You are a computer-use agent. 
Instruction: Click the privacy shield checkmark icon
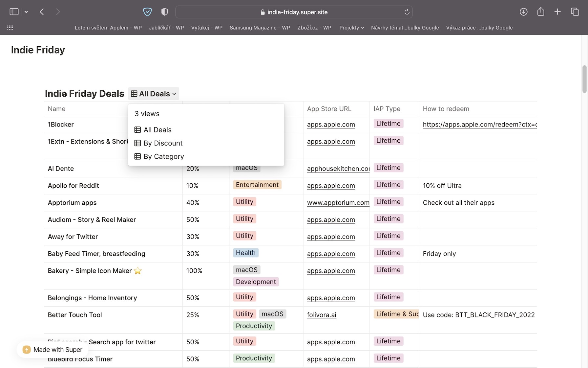click(147, 12)
